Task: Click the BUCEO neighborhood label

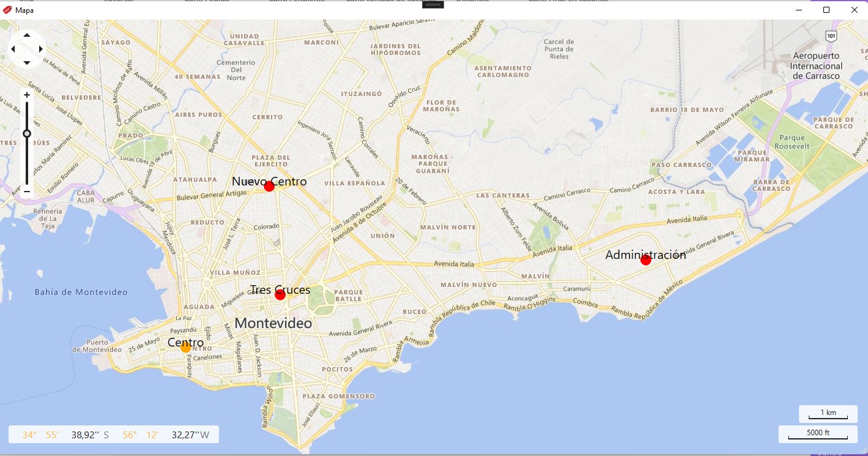Action: (x=415, y=312)
